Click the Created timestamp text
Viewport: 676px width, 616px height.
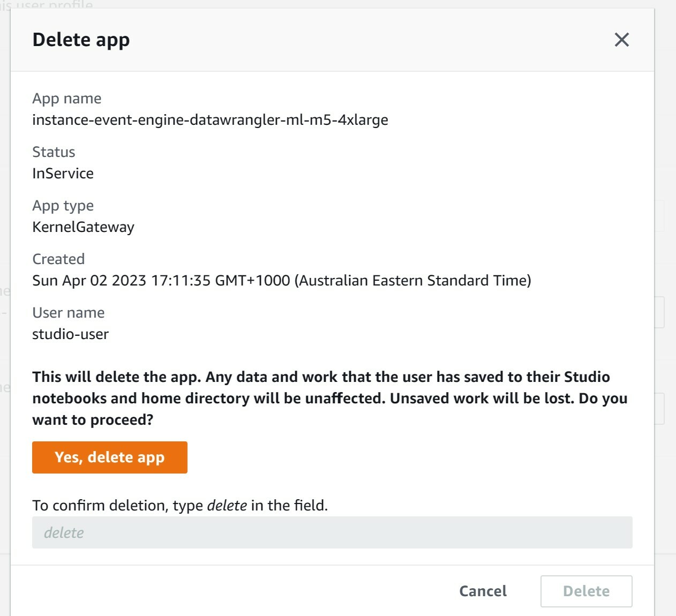[282, 279]
